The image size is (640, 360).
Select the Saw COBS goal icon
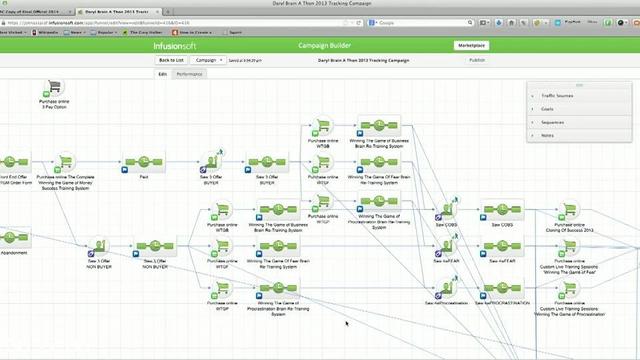(447, 209)
